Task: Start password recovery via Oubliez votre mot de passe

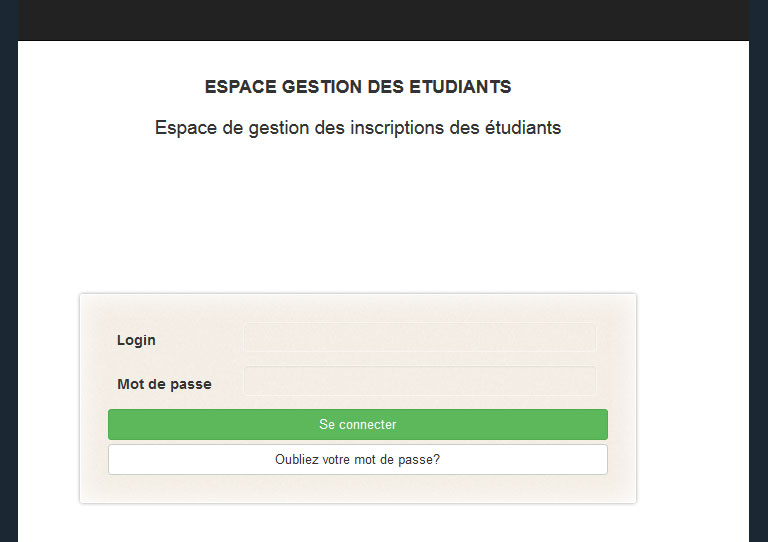Action: [x=357, y=460]
